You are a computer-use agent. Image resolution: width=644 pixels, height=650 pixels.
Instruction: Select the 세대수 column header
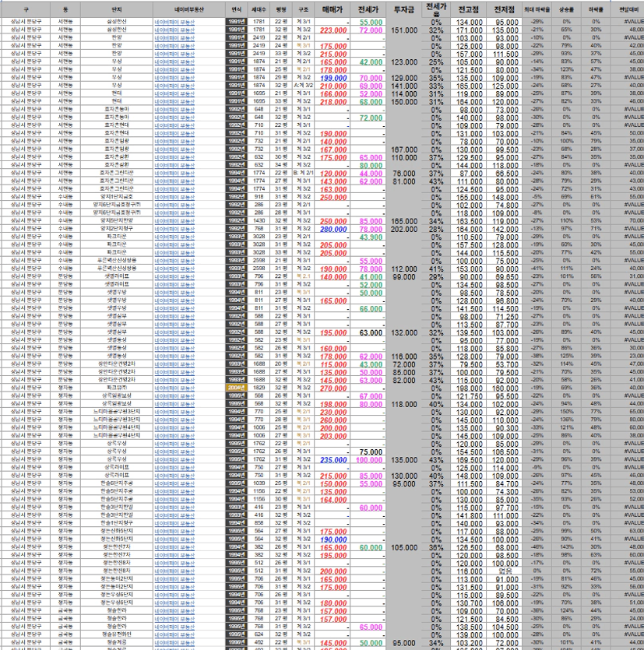tap(259, 9)
